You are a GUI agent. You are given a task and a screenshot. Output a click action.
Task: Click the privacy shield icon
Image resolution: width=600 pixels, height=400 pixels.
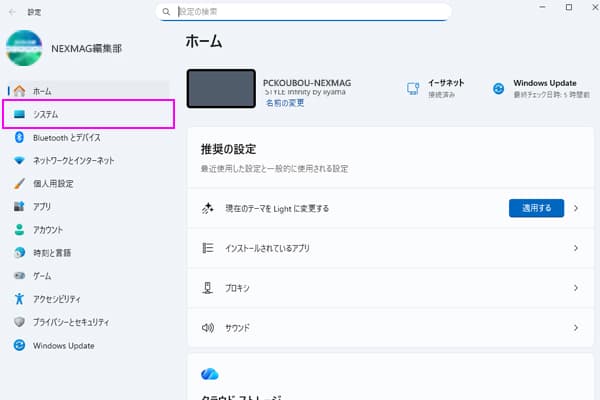pos(19,322)
